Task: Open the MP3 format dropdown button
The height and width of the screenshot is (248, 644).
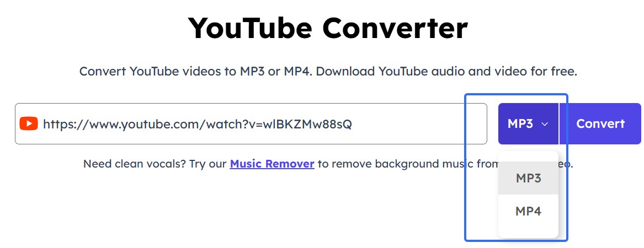Action: (528, 124)
